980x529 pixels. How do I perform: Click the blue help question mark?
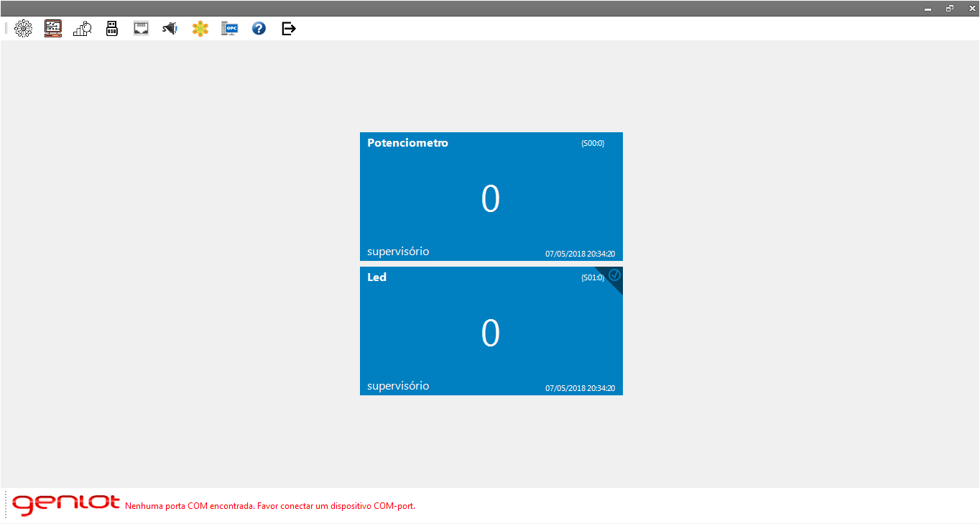pos(259,29)
